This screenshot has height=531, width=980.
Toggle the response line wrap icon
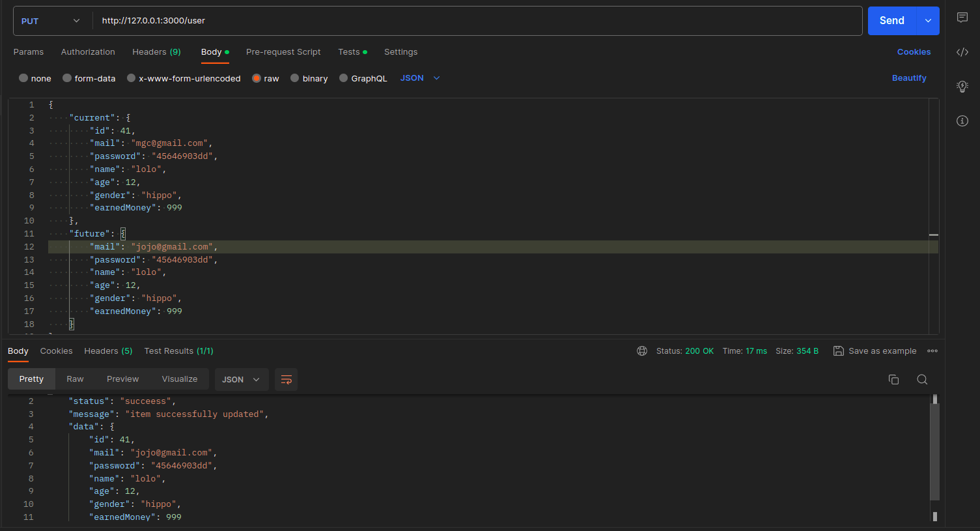[x=286, y=379]
